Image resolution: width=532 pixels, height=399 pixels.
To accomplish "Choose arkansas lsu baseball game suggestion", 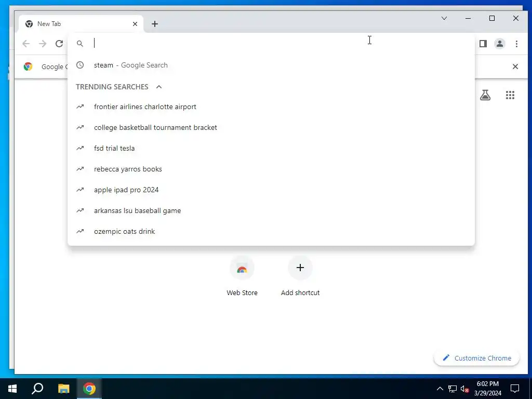I will click(271, 210).
